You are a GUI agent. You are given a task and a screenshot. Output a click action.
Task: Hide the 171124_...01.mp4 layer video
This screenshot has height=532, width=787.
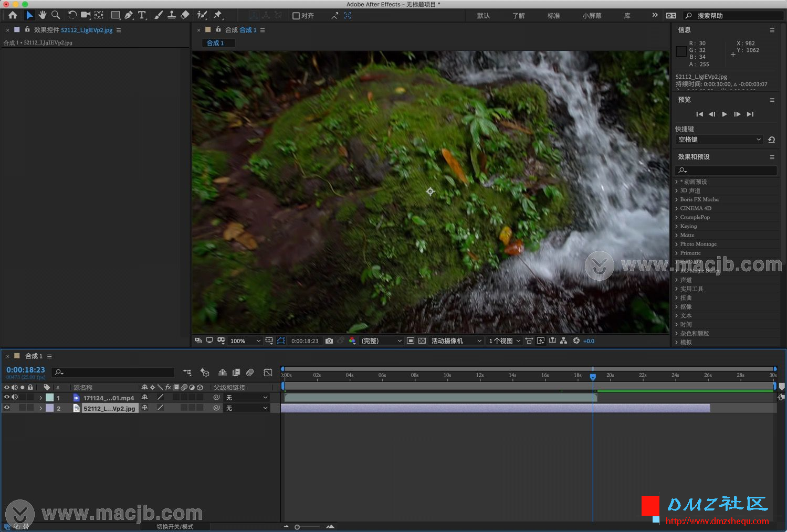(x=7, y=398)
